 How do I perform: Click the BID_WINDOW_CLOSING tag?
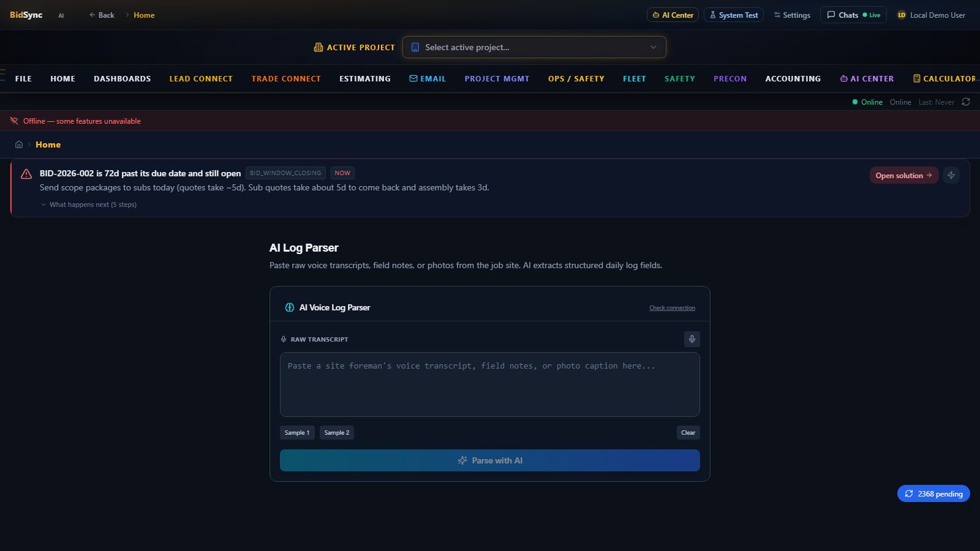285,173
